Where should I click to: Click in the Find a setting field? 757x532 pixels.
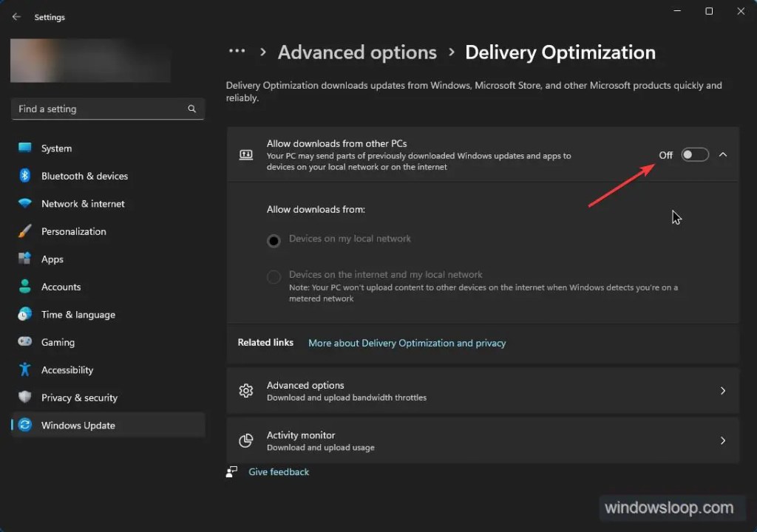[107, 109]
